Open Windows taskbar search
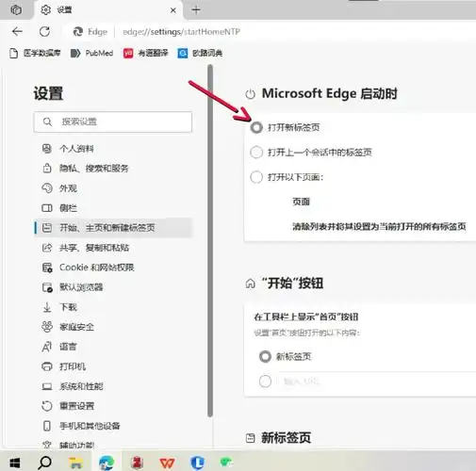Image resolution: width=476 pixels, height=471 pixels. (45, 463)
